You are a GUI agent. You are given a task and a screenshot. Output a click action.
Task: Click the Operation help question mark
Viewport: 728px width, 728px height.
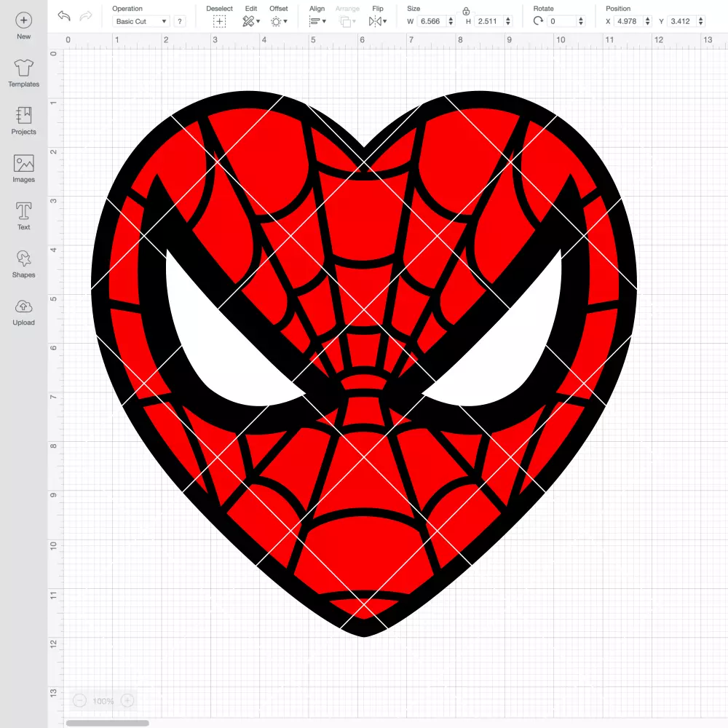point(180,21)
